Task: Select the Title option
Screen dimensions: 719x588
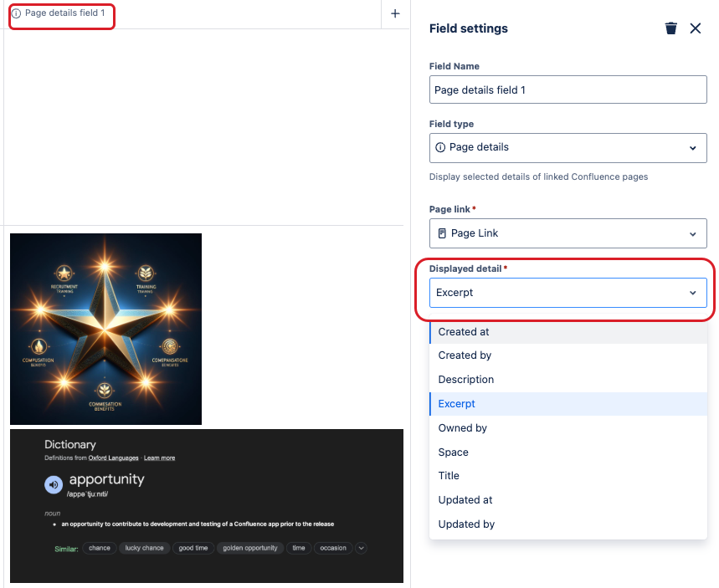Action: (x=568, y=476)
